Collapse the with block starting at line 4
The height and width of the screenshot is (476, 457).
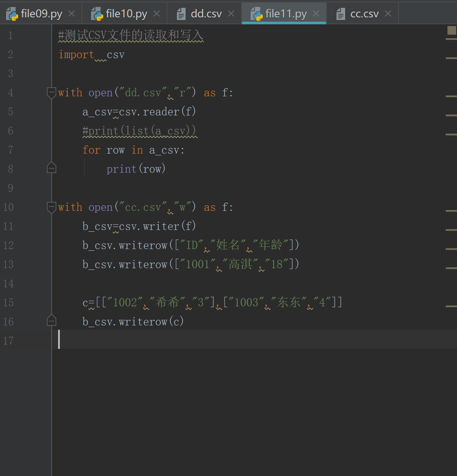tap(52, 92)
